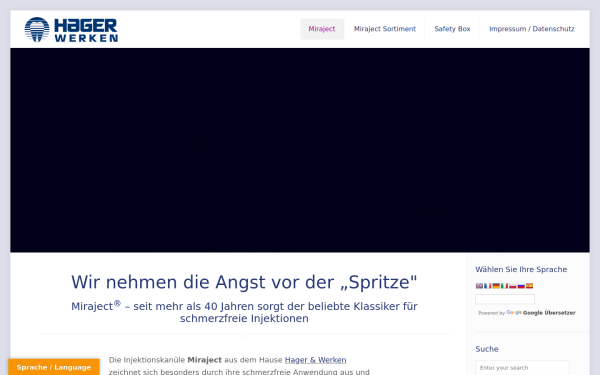This screenshot has height=375, width=600.
Task: Select the Russian flag language option
Action: coord(521,286)
